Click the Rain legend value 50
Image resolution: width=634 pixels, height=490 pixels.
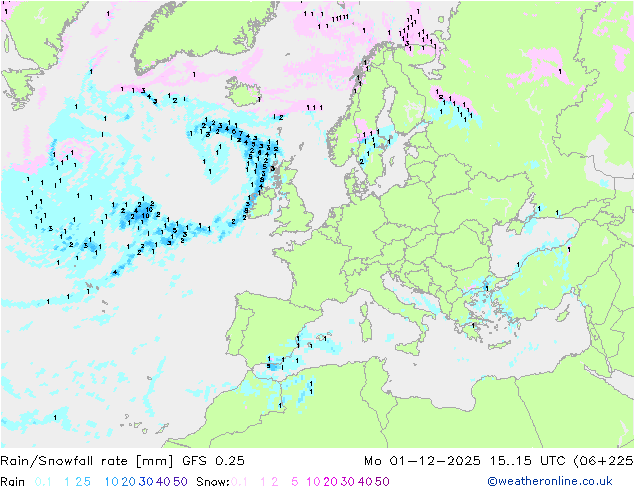tap(180, 482)
